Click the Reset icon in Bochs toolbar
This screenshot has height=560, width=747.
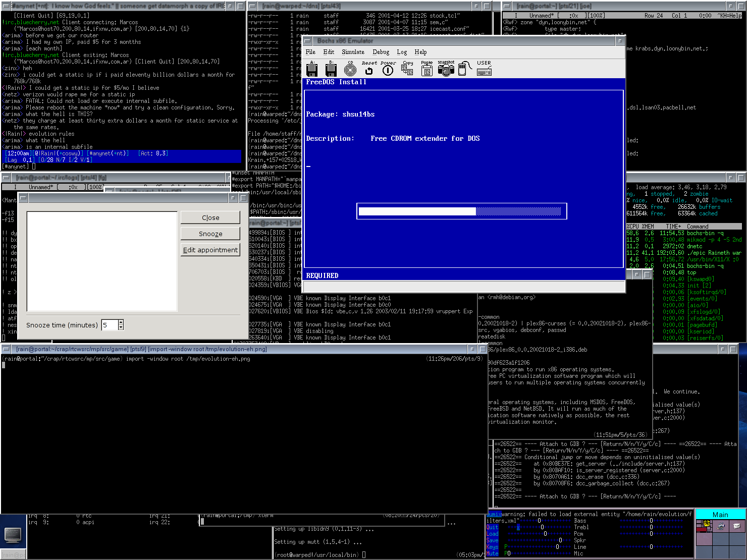click(x=369, y=69)
